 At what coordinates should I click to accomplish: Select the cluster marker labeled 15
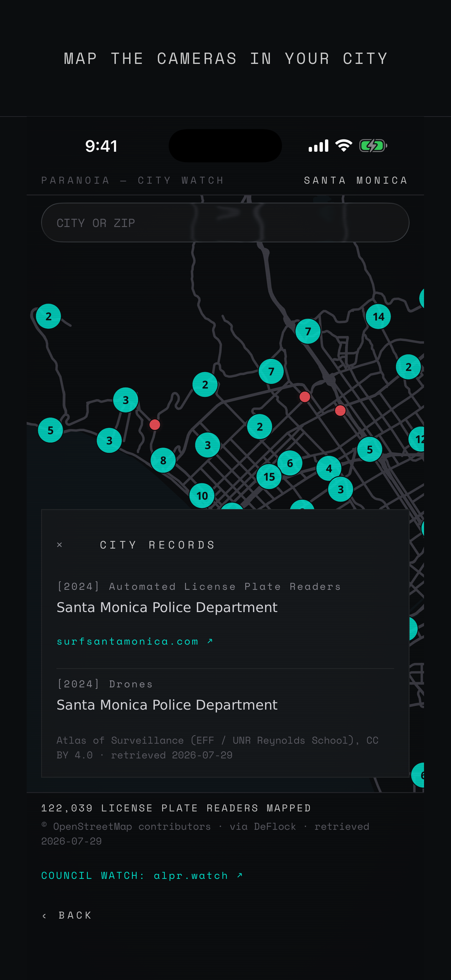(269, 476)
